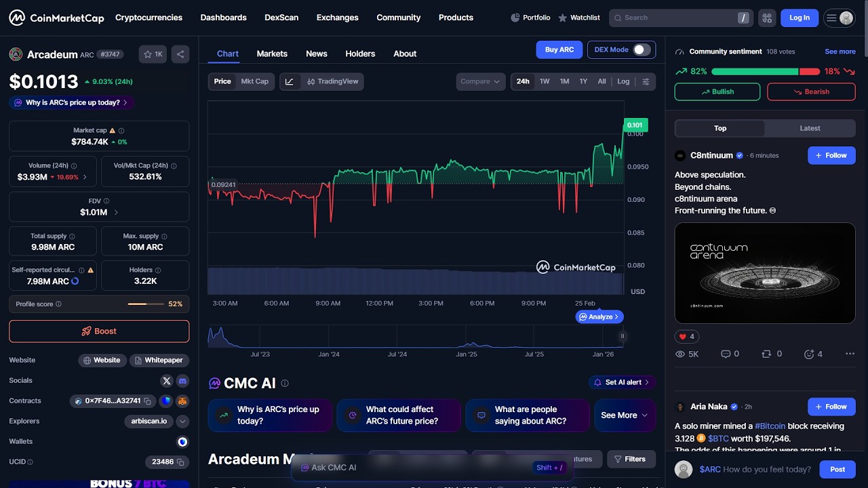Viewport: 868px width, 488px height.
Task: Vote Bullish on community sentiment
Action: tap(717, 91)
